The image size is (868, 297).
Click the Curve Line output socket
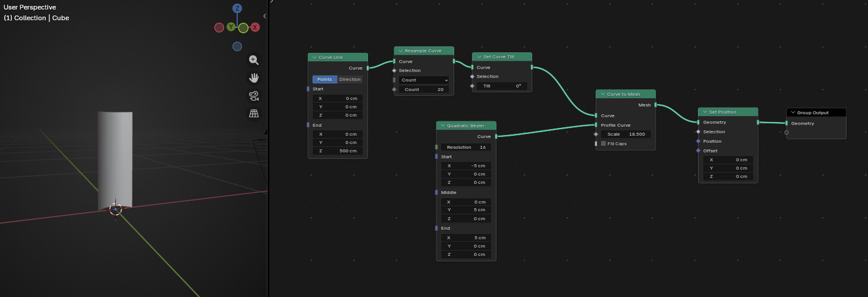point(368,68)
